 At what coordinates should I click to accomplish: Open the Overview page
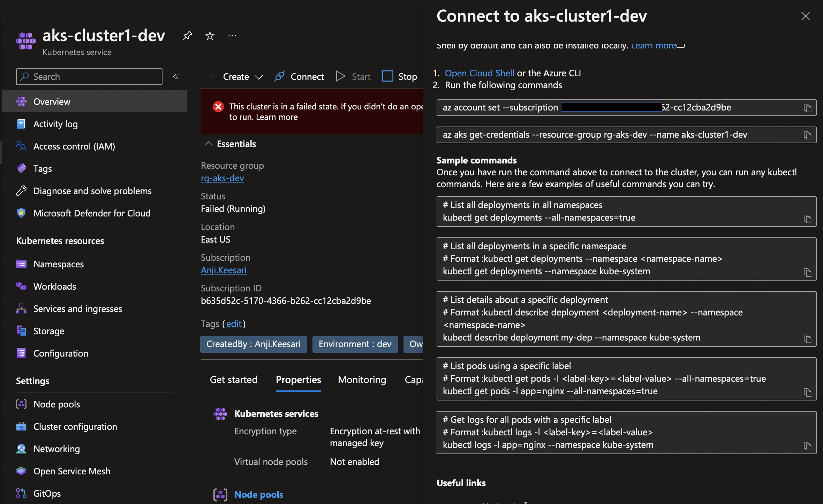[95, 101]
